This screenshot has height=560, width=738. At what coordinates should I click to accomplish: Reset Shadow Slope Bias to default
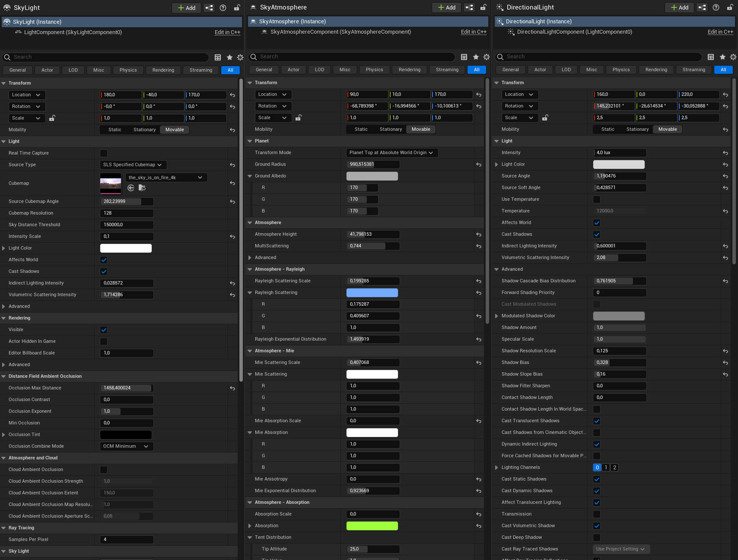725,374
